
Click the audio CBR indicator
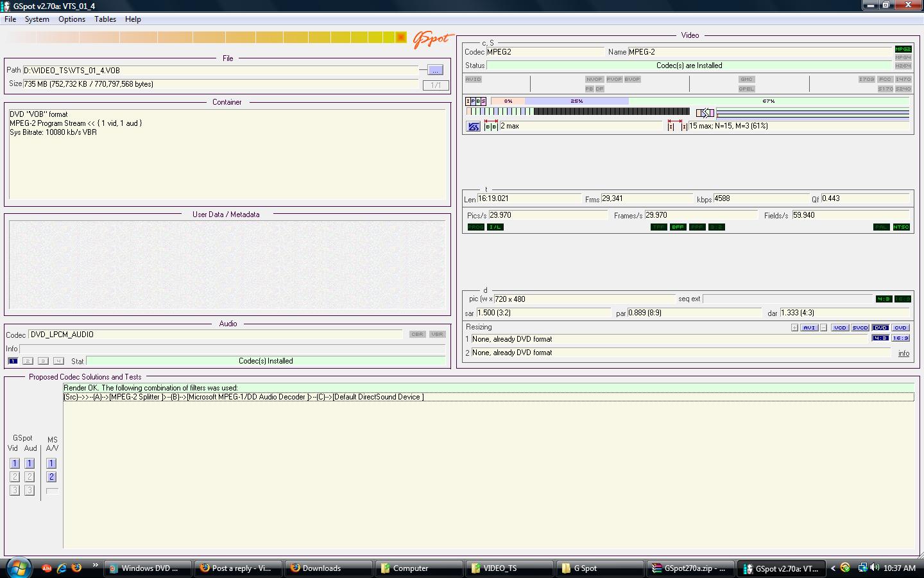pyautogui.click(x=417, y=334)
